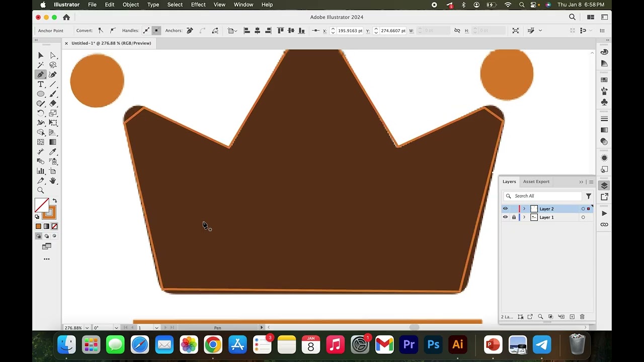Enable Draw Behind mode
Image resolution: width=644 pixels, height=362 pixels.
[x=47, y=236]
